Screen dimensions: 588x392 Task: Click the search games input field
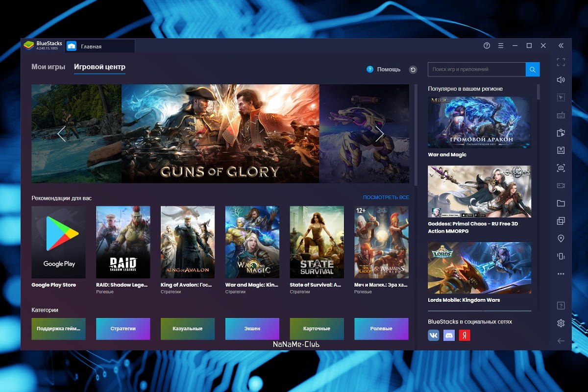[x=477, y=69]
